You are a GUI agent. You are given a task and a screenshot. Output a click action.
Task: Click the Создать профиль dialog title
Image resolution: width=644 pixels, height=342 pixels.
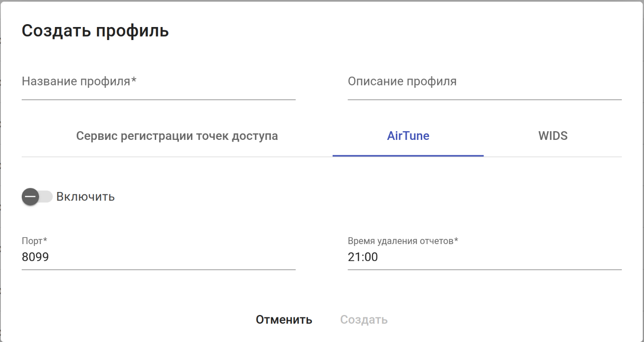pyautogui.click(x=95, y=31)
